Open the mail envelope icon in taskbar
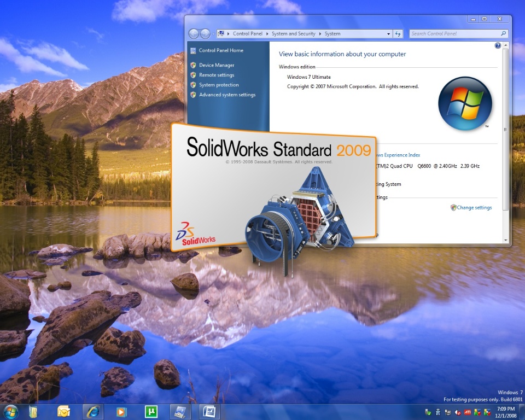Screen dimensions: 525x420 tap(63, 412)
